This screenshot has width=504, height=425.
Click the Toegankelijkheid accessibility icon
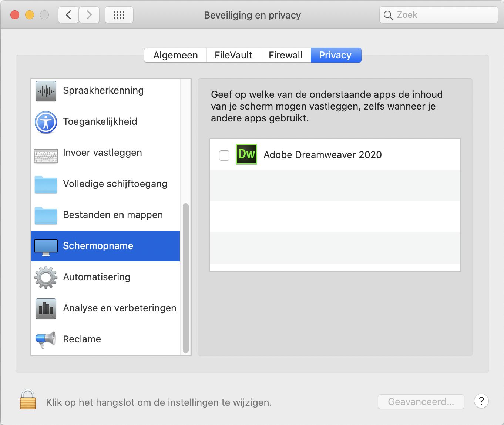tap(45, 122)
